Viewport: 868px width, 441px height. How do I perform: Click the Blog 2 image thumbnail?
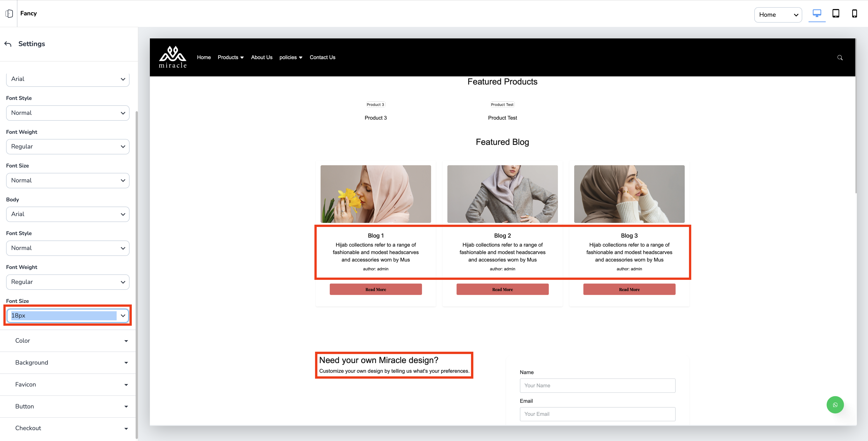[502, 194]
